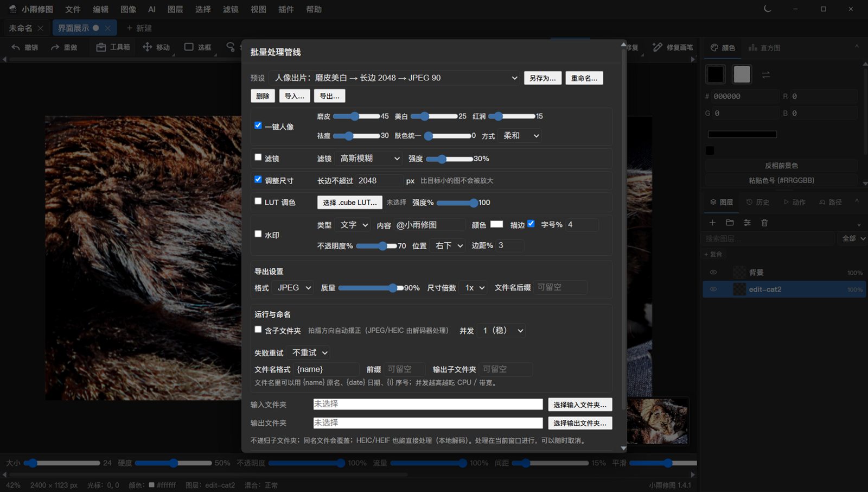The width and height of the screenshot is (868, 492).
Task: Click the 选择 .cube LUT... button
Action: tap(350, 203)
